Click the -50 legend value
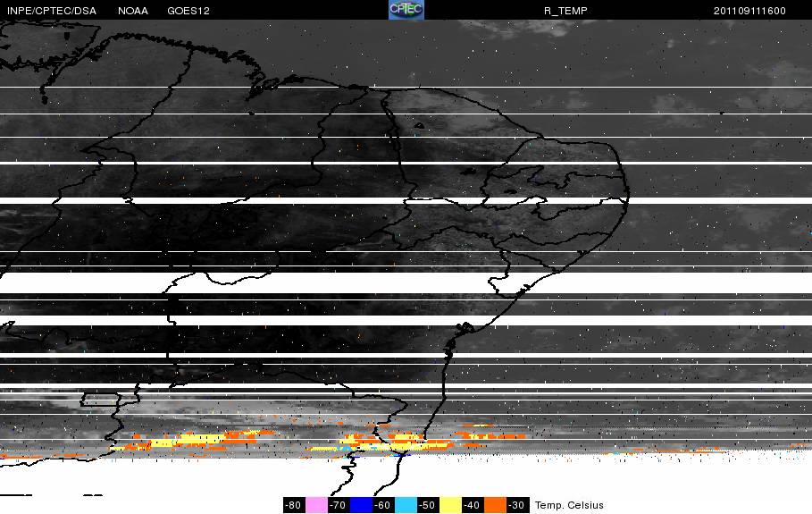This screenshot has width=812, height=514. 428,505
